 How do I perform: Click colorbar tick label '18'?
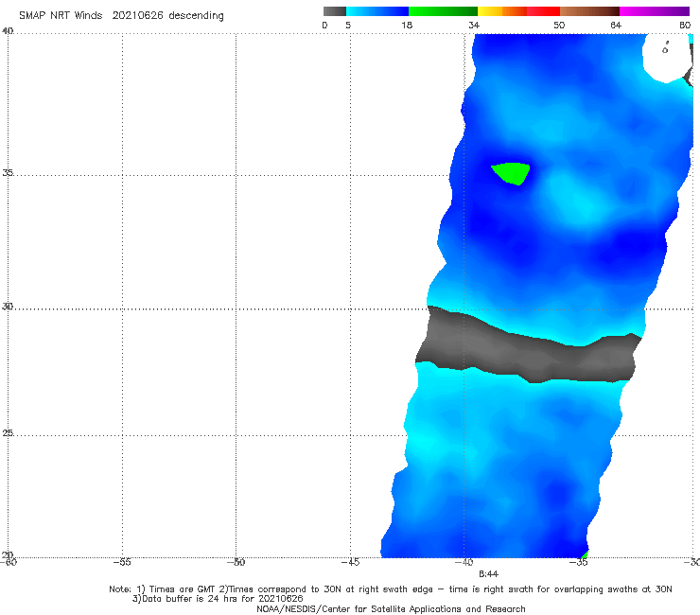pos(407,25)
